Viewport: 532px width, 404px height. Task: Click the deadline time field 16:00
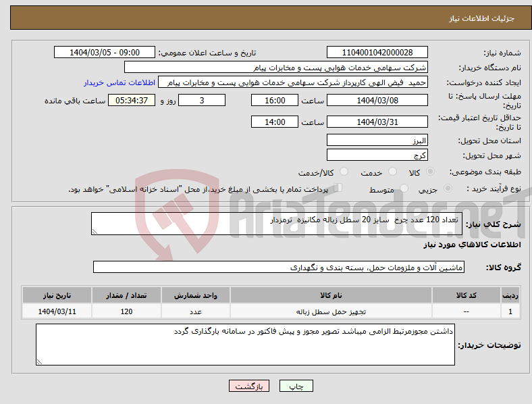(x=275, y=100)
